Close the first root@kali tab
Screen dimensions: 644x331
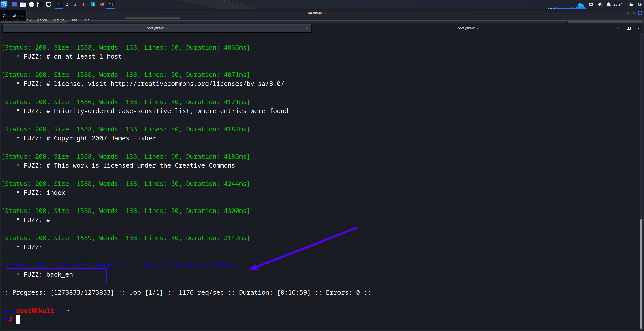(x=307, y=28)
